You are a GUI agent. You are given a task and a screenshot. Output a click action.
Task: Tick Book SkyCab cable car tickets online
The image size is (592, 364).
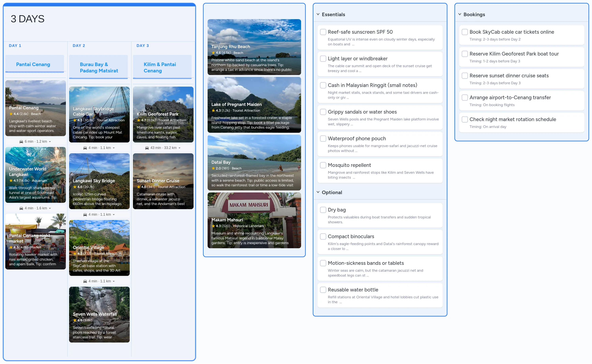click(x=465, y=32)
